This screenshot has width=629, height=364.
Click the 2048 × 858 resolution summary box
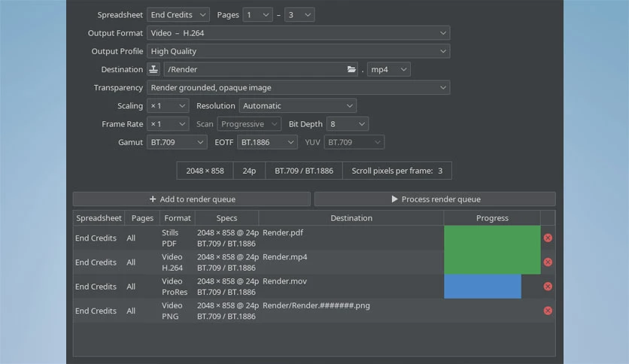tap(205, 171)
